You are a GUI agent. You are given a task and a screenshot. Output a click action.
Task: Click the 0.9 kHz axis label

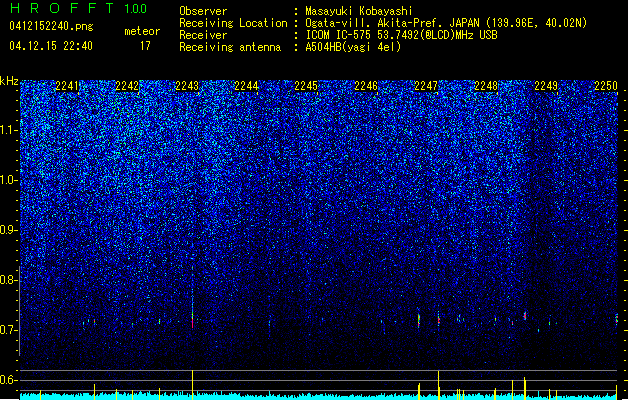pos(9,230)
